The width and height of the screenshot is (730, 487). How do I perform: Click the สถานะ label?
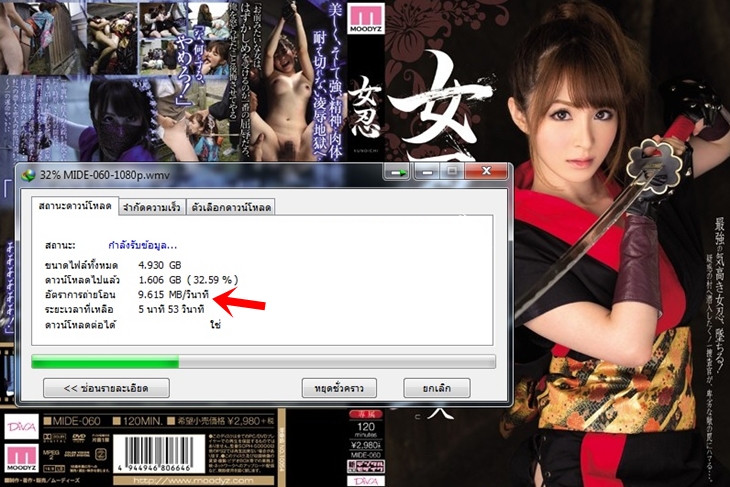(x=60, y=245)
